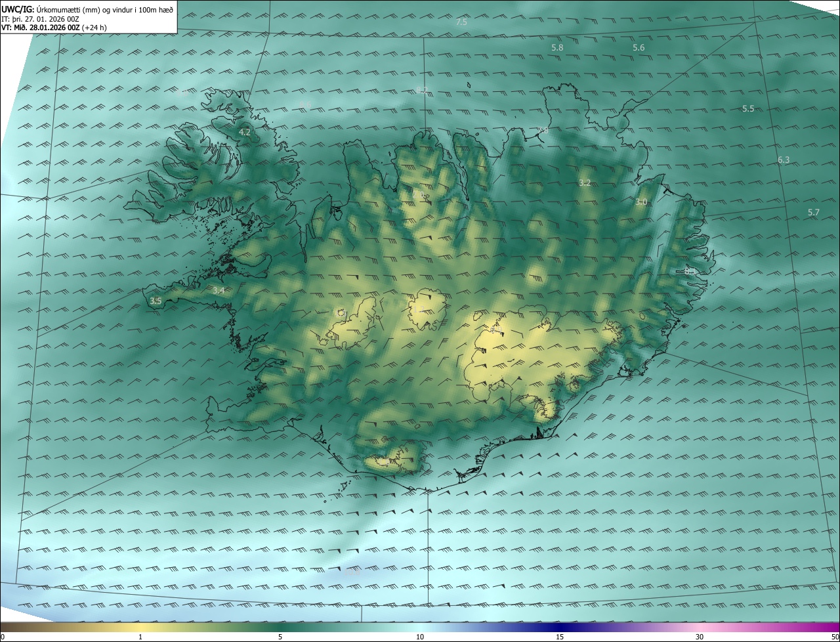Click the '10' tick label on the color scale
The image size is (840, 642).
tap(420, 637)
